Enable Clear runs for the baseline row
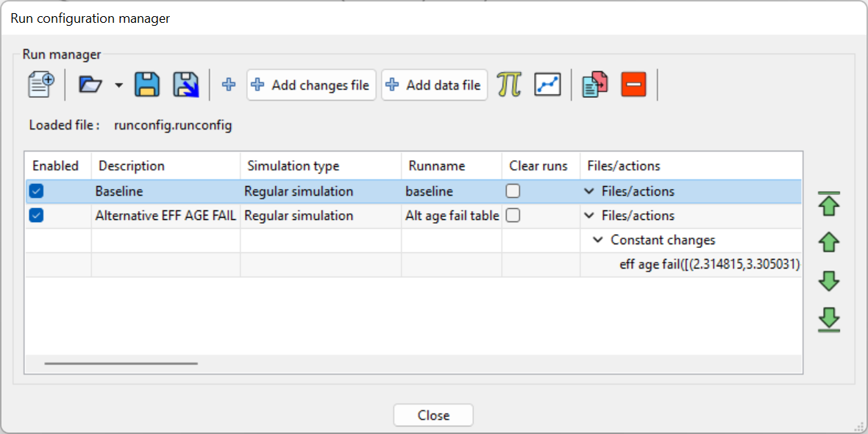 click(513, 191)
